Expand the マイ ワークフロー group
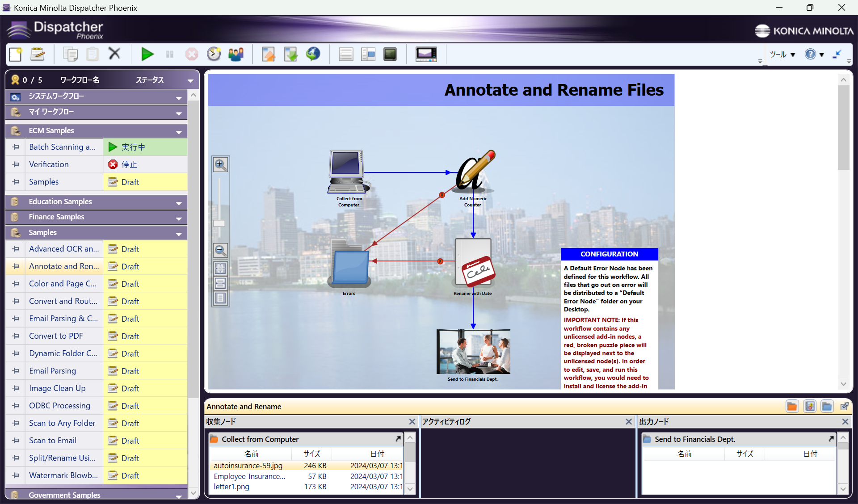The image size is (858, 504). click(179, 113)
